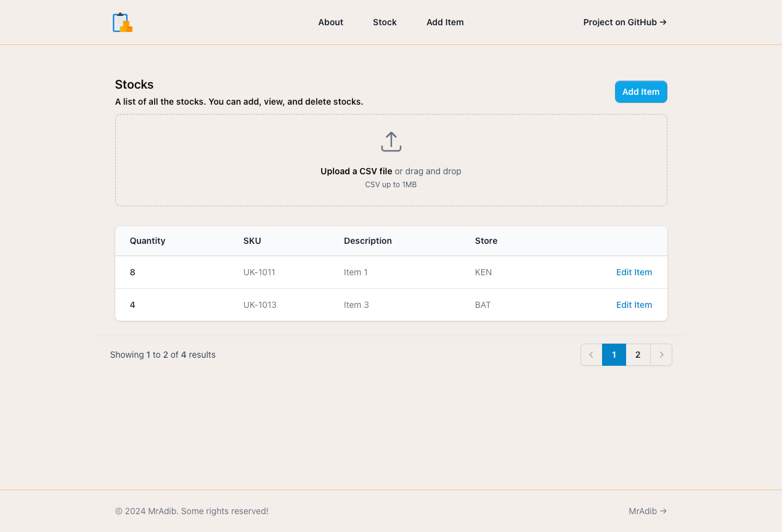Open the MrAdib link in the footer
The width and height of the screenshot is (782, 532).
[x=641, y=511]
